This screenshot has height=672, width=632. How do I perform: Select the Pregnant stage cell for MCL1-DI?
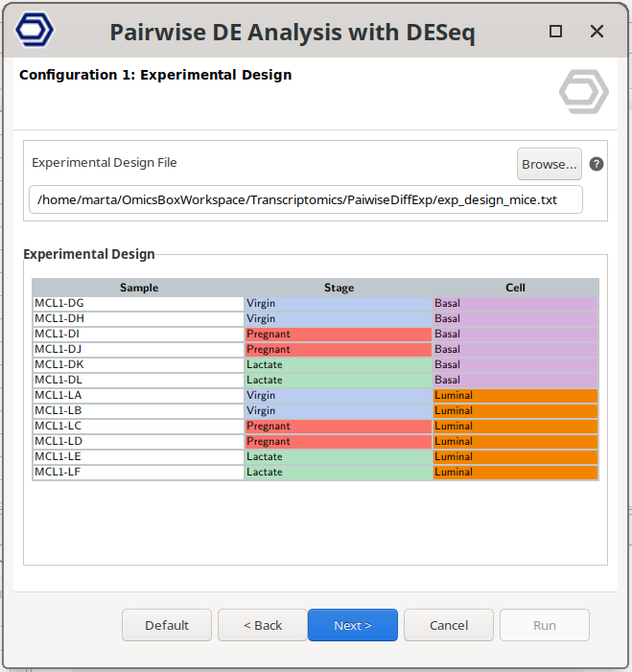[x=339, y=334]
